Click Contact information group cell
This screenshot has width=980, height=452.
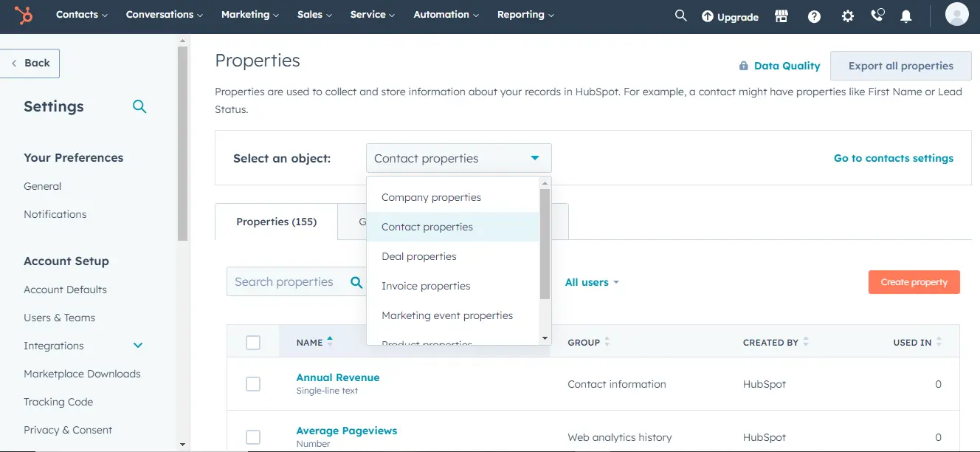617,384
